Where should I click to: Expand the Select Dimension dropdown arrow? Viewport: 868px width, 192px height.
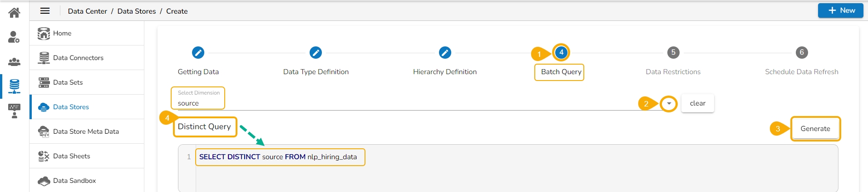coord(669,104)
